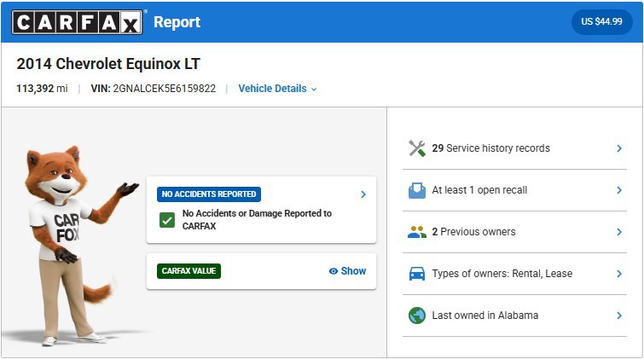Open chevron beside 2 Previous owners
This screenshot has height=359, width=644.
click(x=619, y=232)
